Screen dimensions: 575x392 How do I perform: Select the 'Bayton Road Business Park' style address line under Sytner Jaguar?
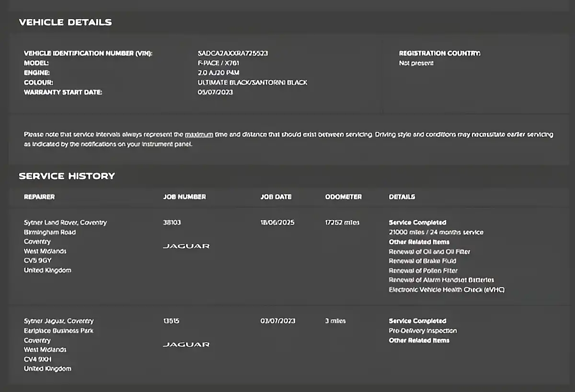[x=59, y=331]
